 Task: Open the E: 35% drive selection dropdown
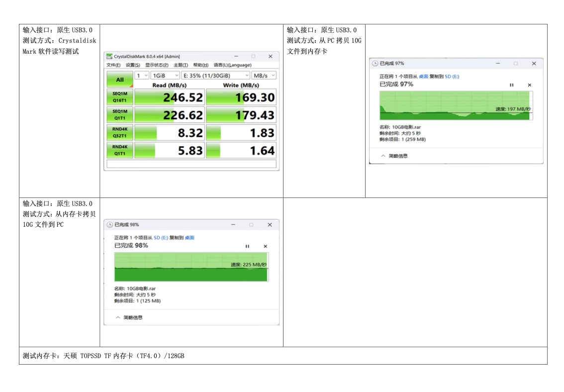[x=215, y=76]
